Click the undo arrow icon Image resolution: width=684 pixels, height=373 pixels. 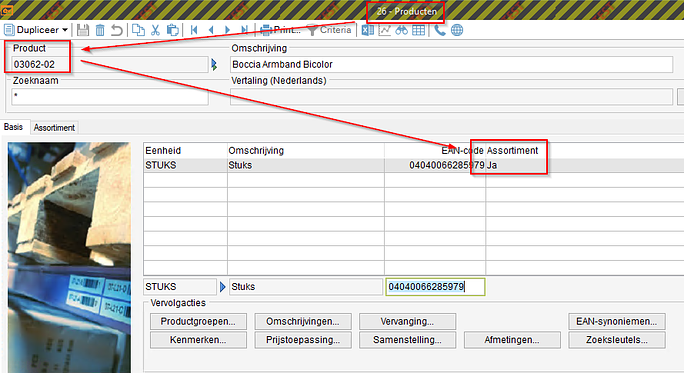116,30
